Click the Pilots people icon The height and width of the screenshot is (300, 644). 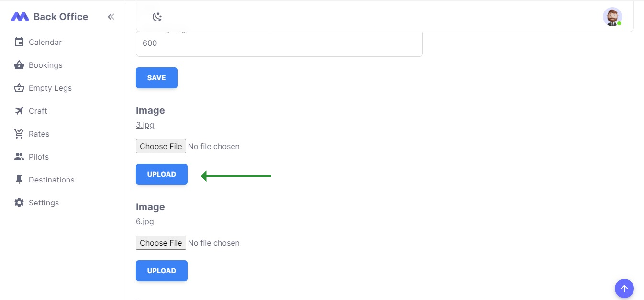click(x=19, y=157)
